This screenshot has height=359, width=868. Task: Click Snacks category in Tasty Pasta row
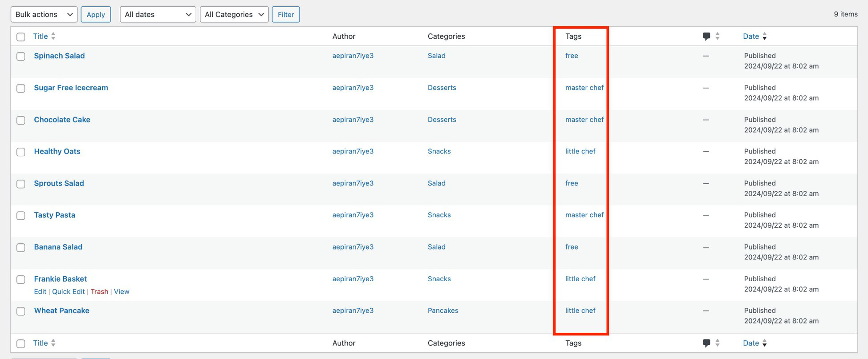point(439,215)
